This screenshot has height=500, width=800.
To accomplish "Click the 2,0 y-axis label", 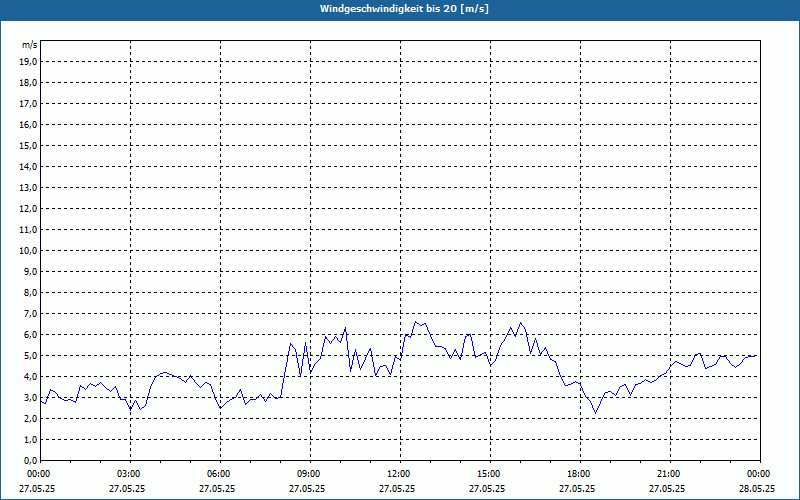I will [30, 418].
